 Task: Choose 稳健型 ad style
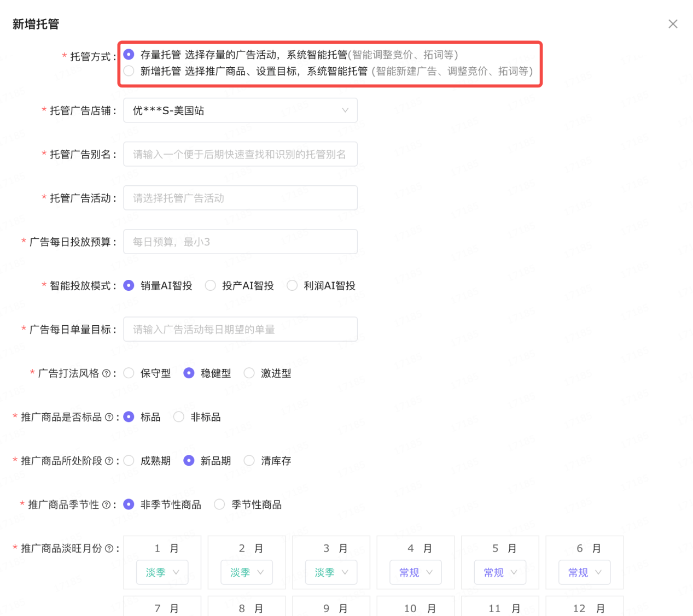[x=189, y=373]
